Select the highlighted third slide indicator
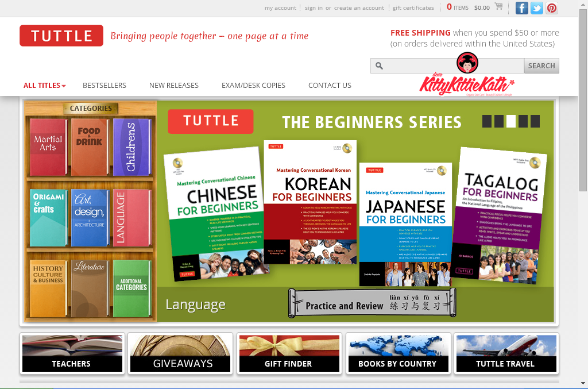The width and height of the screenshot is (588, 389). (510, 121)
